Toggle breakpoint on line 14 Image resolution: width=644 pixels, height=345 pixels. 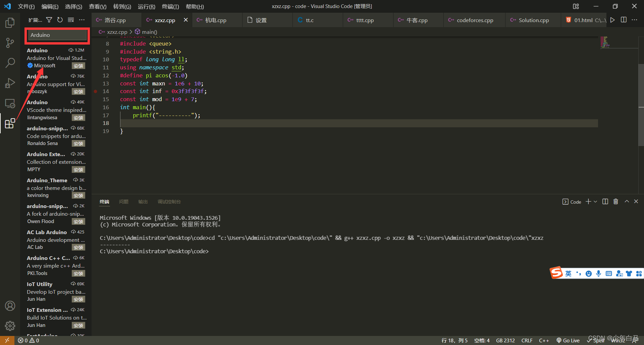pos(96,91)
